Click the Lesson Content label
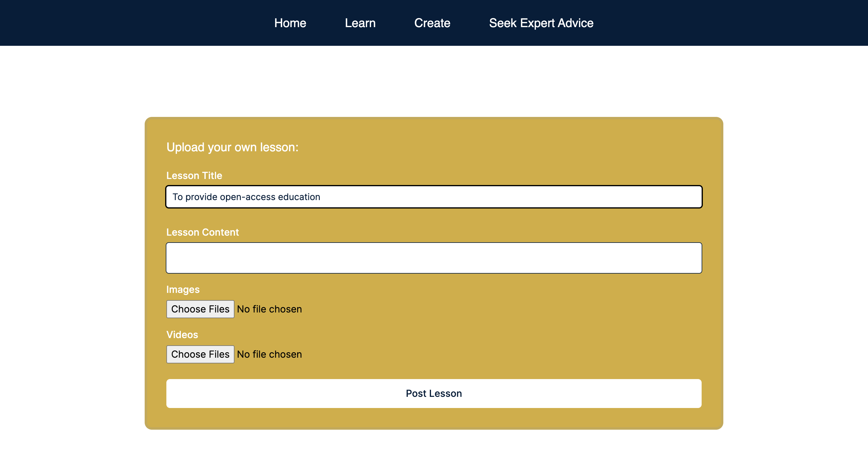 202,232
